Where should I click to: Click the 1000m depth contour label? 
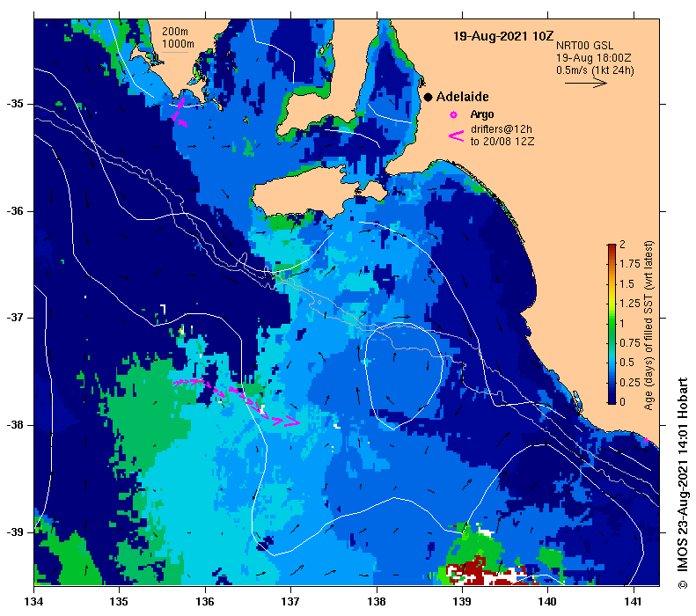(x=178, y=44)
